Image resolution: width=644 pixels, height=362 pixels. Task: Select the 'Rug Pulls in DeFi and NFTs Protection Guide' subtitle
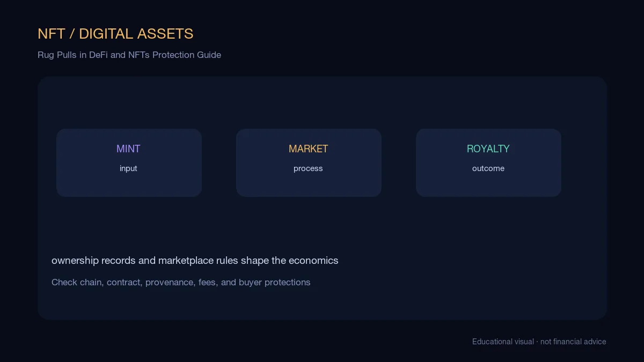pos(129,55)
